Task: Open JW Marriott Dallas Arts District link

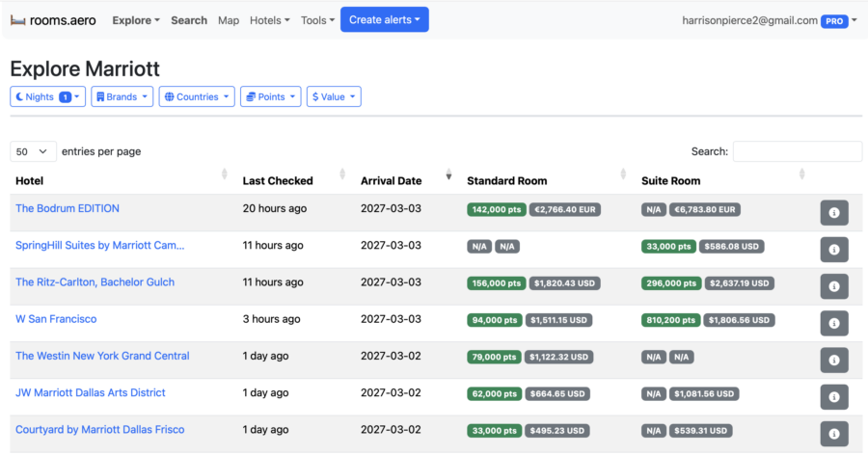Action: coord(91,392)
